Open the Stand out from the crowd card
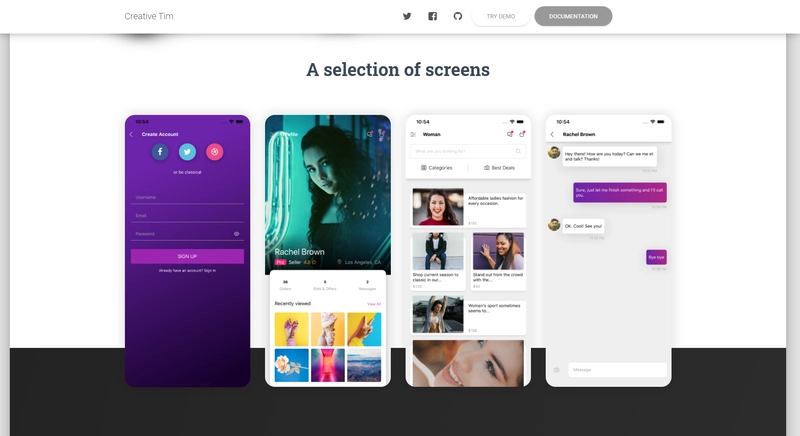The width and height of the screenshot is (800, 436). (498, 261)
